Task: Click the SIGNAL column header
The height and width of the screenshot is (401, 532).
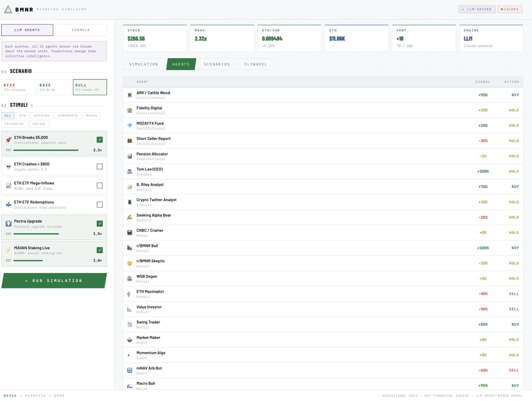Action: [483, 82]
